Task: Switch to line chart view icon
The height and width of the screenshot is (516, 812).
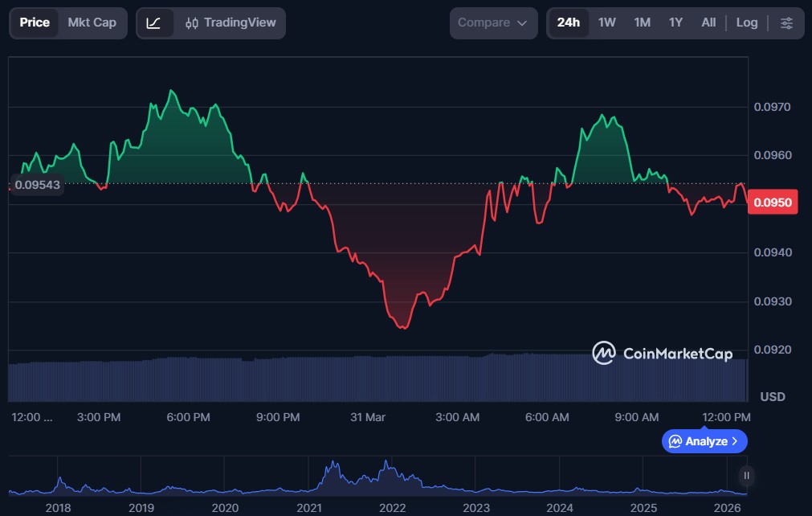Action: tap(154, 23)
